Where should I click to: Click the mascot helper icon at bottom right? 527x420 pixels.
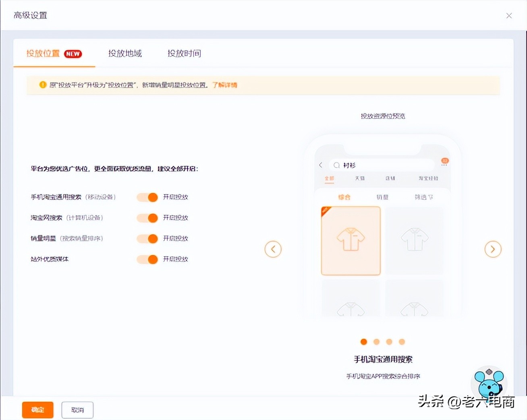pos(488,383)
